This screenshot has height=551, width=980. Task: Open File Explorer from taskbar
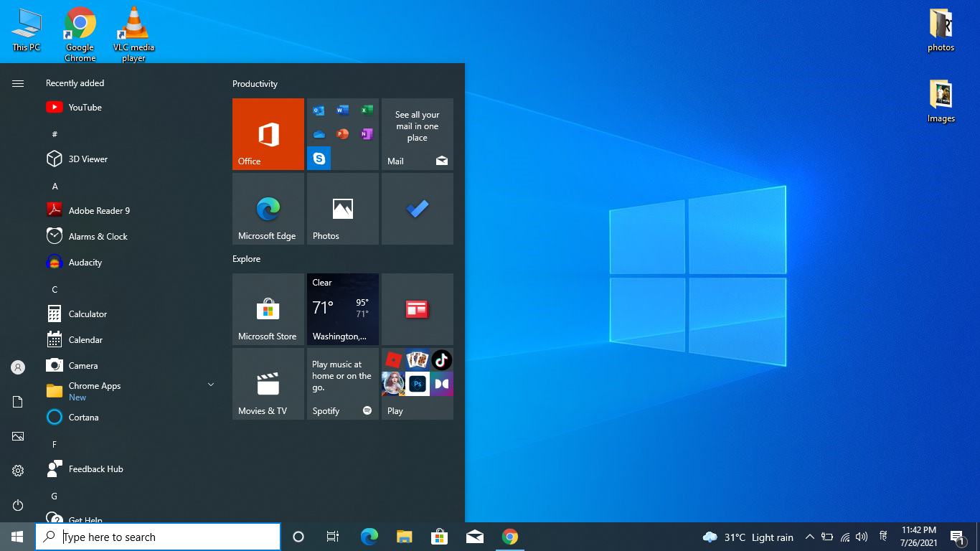404,537
